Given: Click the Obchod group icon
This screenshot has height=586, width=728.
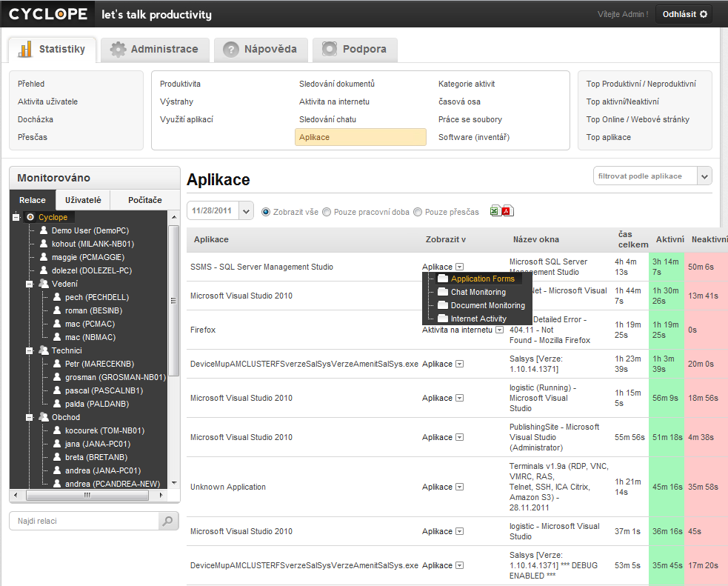Looking at the screenshot, I should 44,417.
